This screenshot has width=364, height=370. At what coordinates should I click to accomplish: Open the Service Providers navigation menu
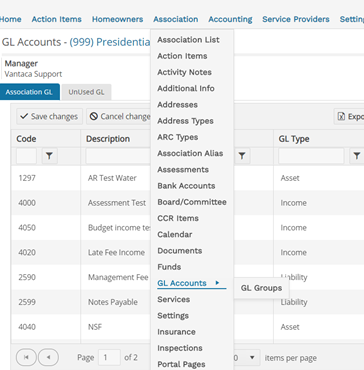point(296,19)
